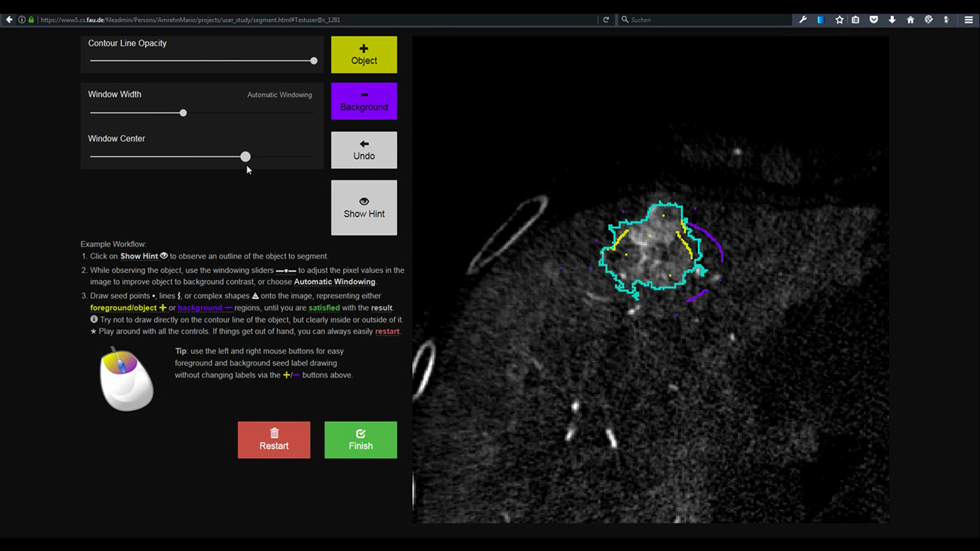Click the Automatic Windowing label

click(279, 94)
